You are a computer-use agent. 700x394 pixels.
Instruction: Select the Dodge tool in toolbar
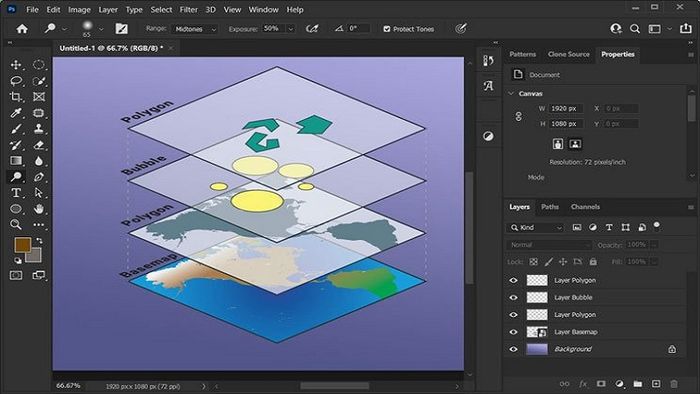(x=16, y=177)
